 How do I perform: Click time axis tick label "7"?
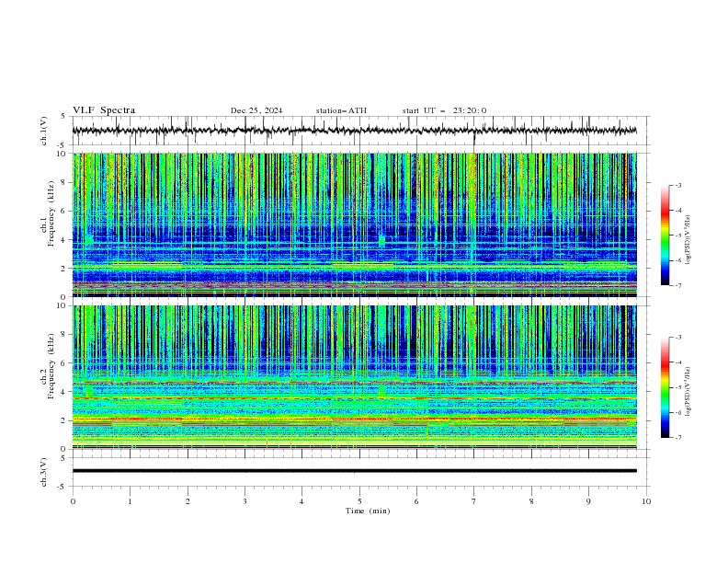474,501
